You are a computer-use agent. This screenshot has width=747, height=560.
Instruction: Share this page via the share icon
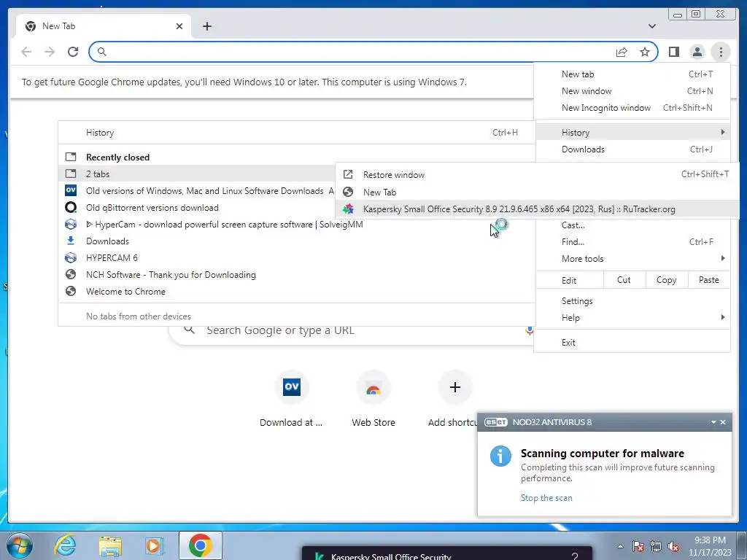[x=622, y=52]
